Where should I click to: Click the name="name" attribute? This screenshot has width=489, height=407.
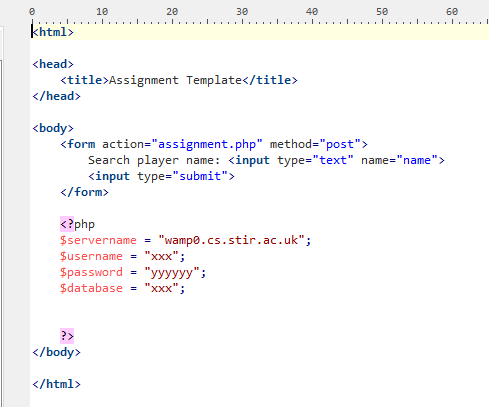tap(399, 160)
